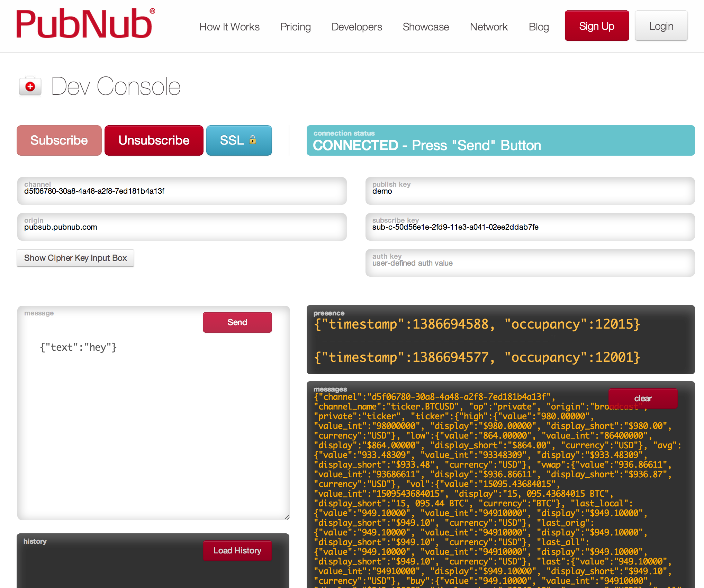Go to the Pricing page
704x588 pixels.
point(295,27)
